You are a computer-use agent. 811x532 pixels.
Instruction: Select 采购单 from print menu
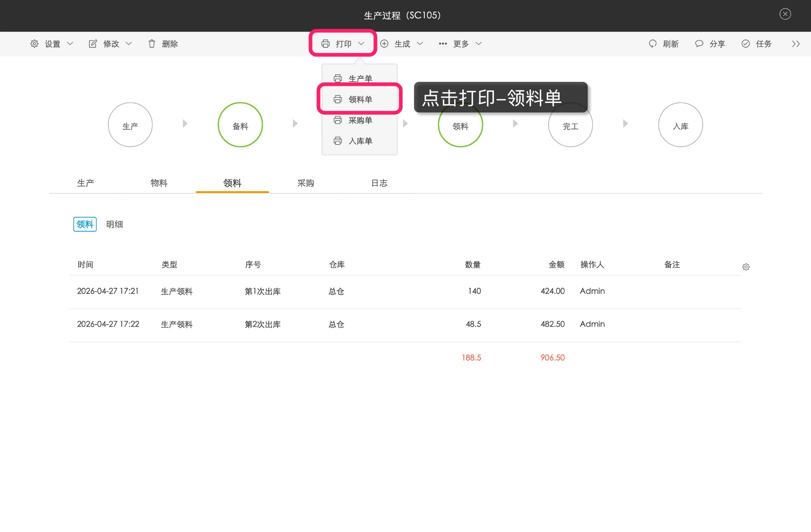[359, 120]
